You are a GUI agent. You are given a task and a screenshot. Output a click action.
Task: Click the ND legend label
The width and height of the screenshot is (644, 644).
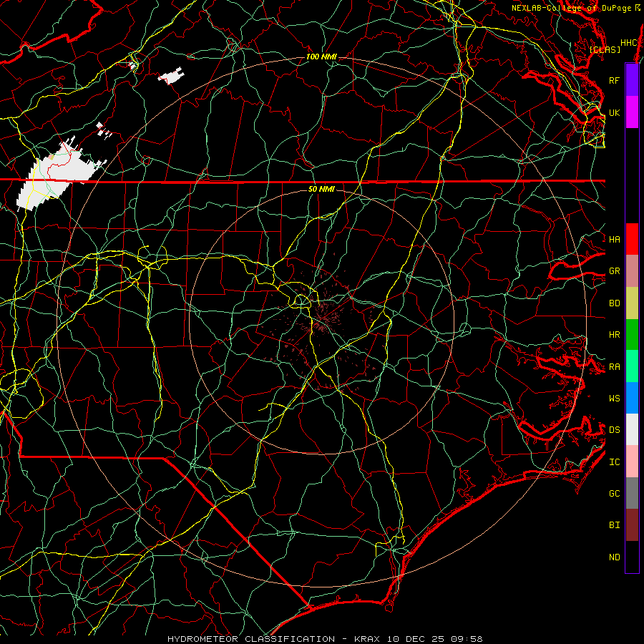pos(615,557)
